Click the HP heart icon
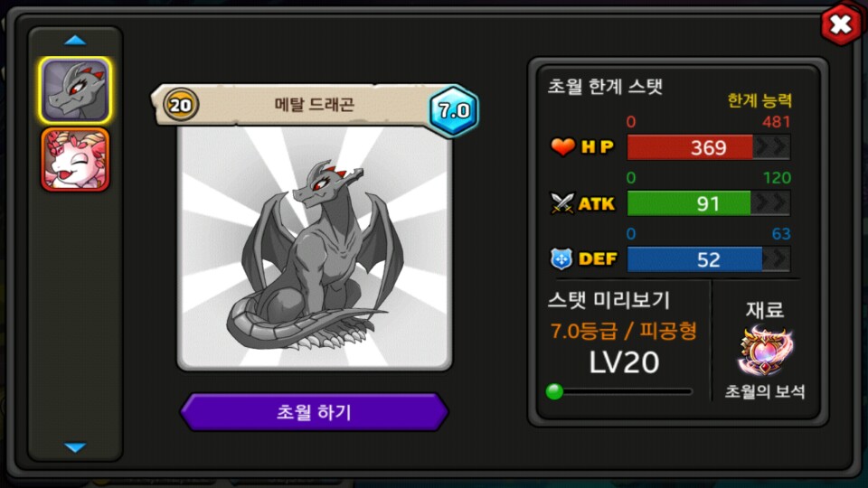Image resolution: width=868 pixels, height=488 pixels. pyautogui.click(x=562, y=147)
